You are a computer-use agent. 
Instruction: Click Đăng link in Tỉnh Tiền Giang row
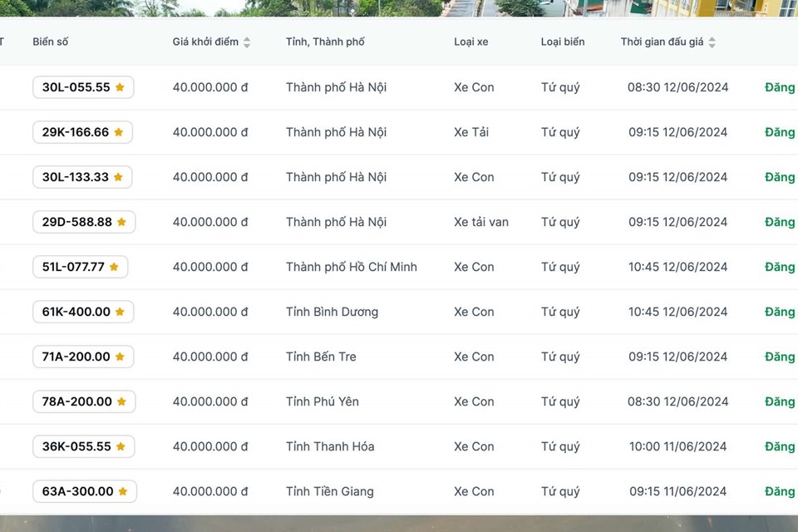(779, 491)
